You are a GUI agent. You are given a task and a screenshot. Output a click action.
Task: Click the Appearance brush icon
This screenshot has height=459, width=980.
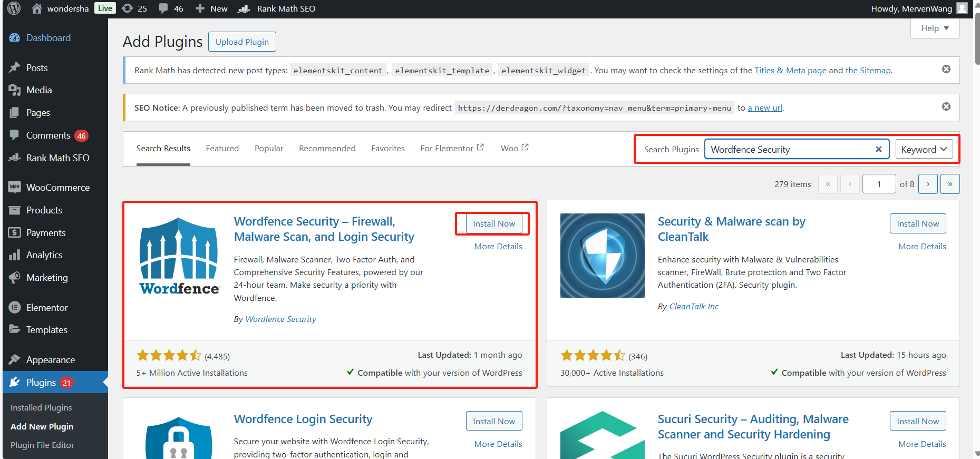(15, 359)
